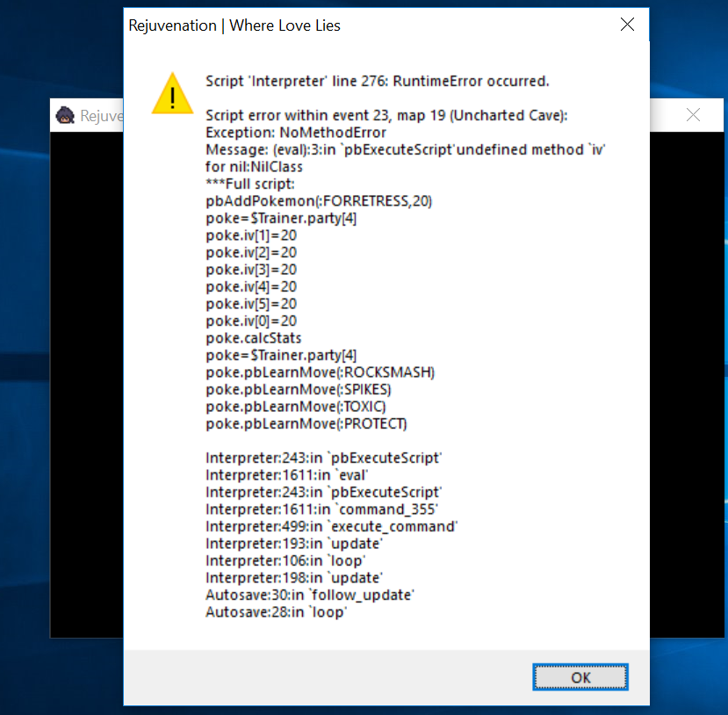Click the 'Interpreter:106:in `loop'' trace line
728x715 pixels.
[285, 561]
